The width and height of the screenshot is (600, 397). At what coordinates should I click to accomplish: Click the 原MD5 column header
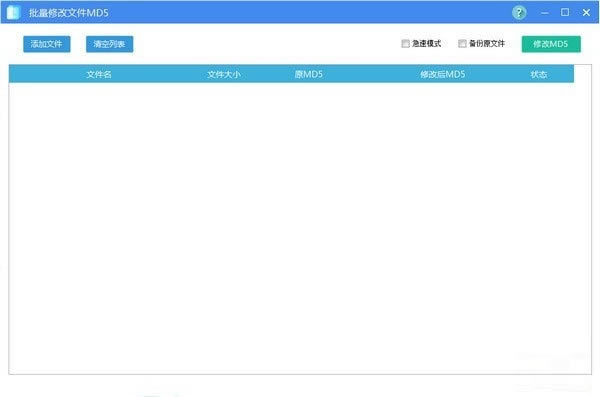click(x=308, y=74)
